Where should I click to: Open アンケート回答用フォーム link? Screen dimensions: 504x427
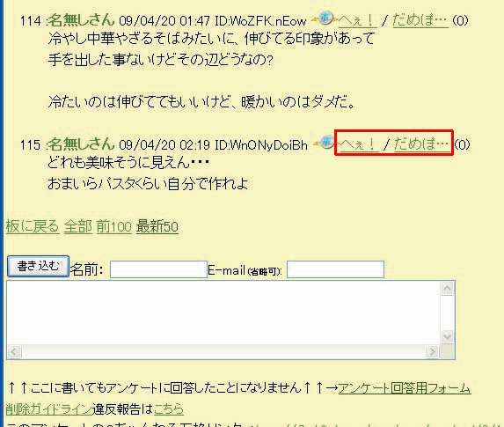coord(405,388)
